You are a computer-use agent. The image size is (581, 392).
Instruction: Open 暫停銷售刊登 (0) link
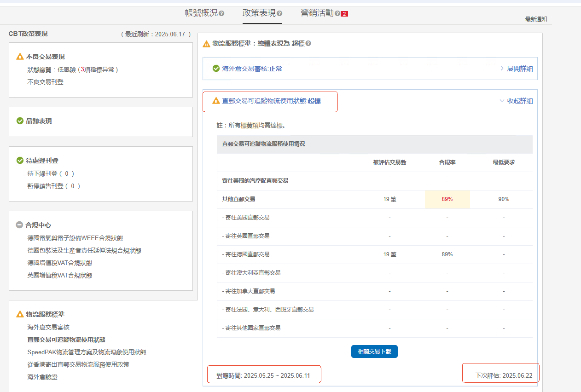pyautogui.click(x=54, y=186)
